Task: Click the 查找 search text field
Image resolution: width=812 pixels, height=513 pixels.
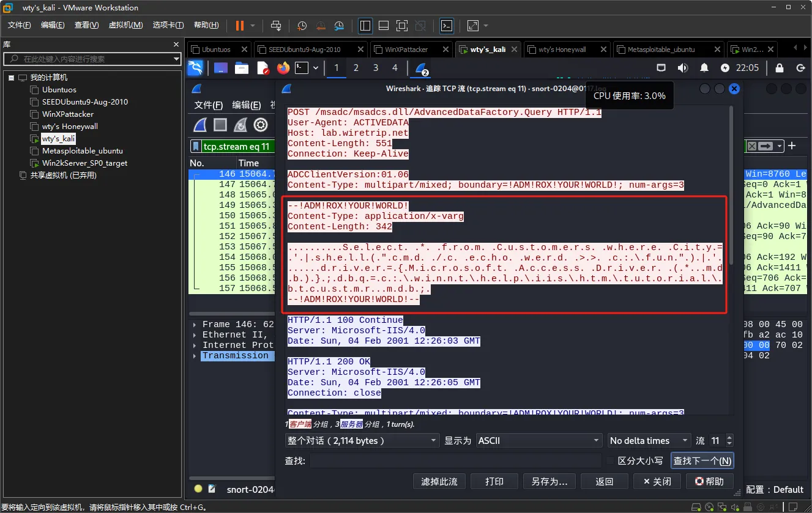Action: click(455, 460)
